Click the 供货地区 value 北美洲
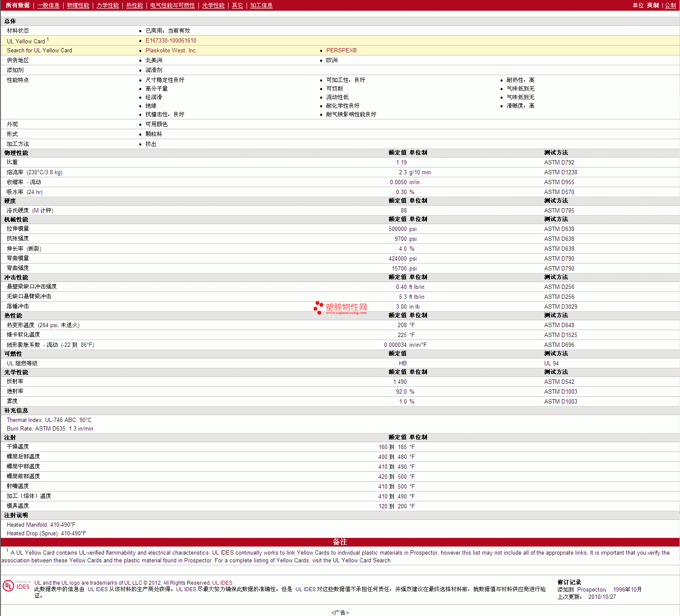 click(x=154, y=60)
